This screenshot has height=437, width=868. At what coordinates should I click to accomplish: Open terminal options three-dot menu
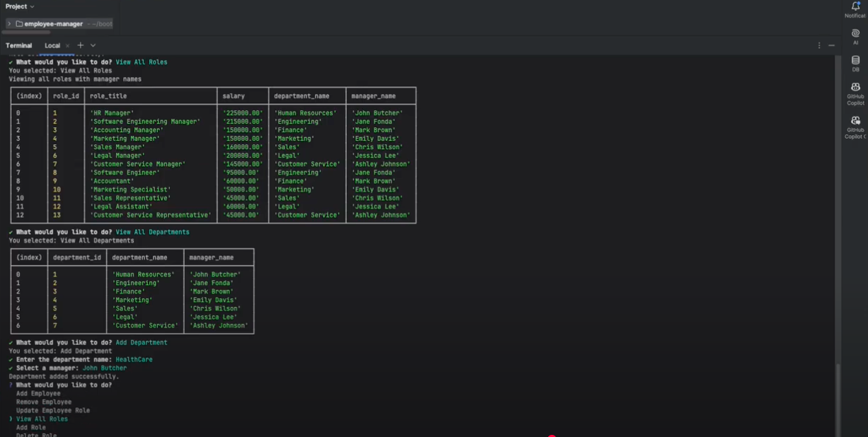(819, 45)
